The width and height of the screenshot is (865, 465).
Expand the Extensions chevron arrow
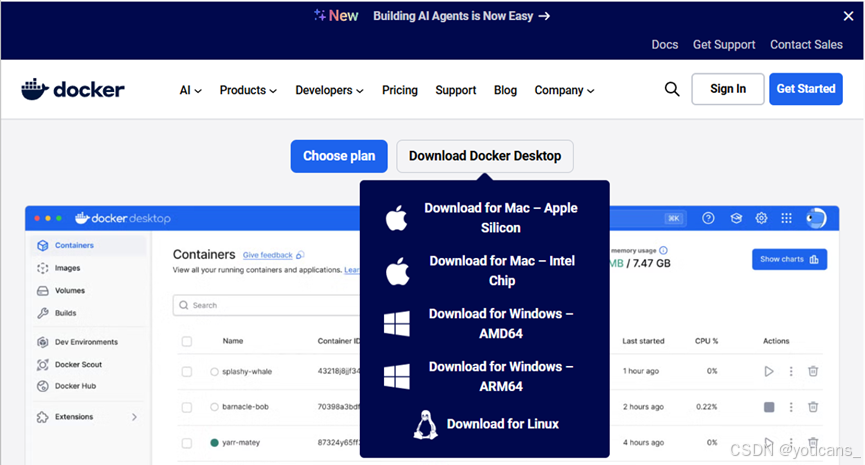tap(135, 417)
